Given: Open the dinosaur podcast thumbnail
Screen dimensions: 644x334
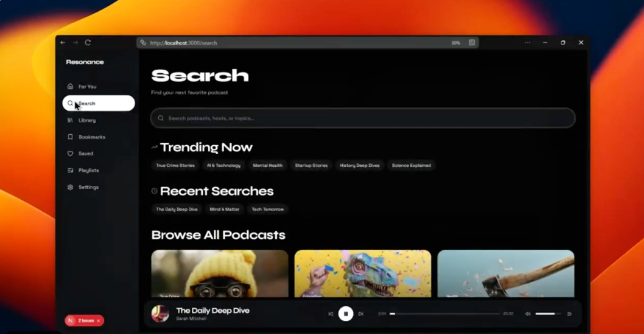Looking at the screenshot, I should click(x=363, y=273).
